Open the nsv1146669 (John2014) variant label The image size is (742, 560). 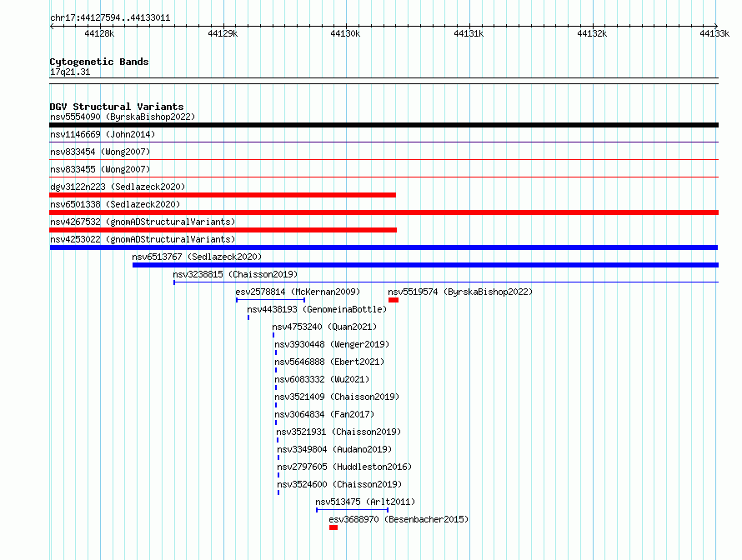103,134
